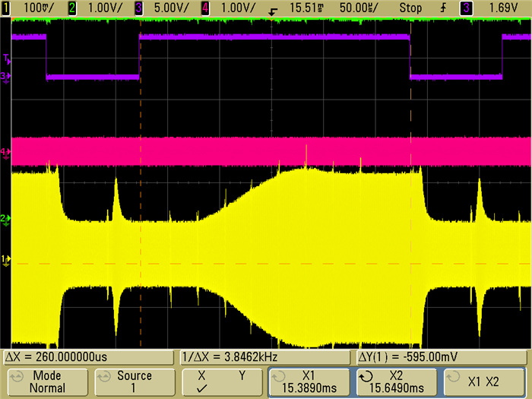Select the X1 cursor softkey
532x399 pixels.
tap(309, 382)
